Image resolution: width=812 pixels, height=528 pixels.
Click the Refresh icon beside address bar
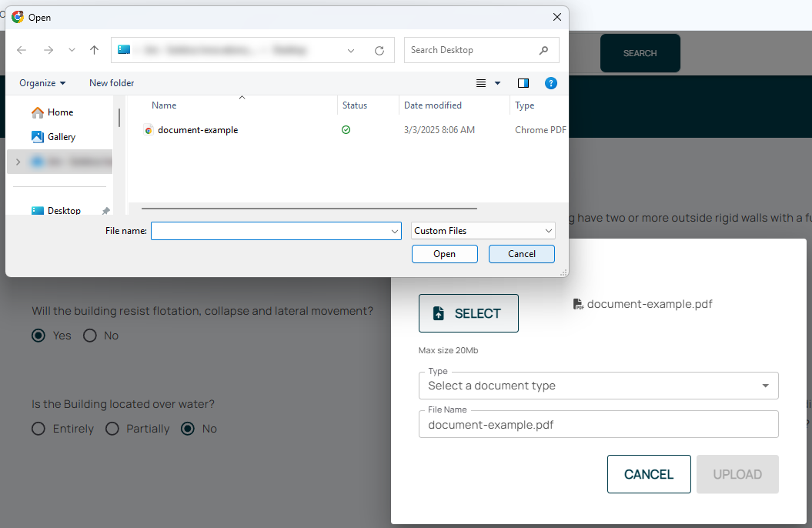[379, 51]
